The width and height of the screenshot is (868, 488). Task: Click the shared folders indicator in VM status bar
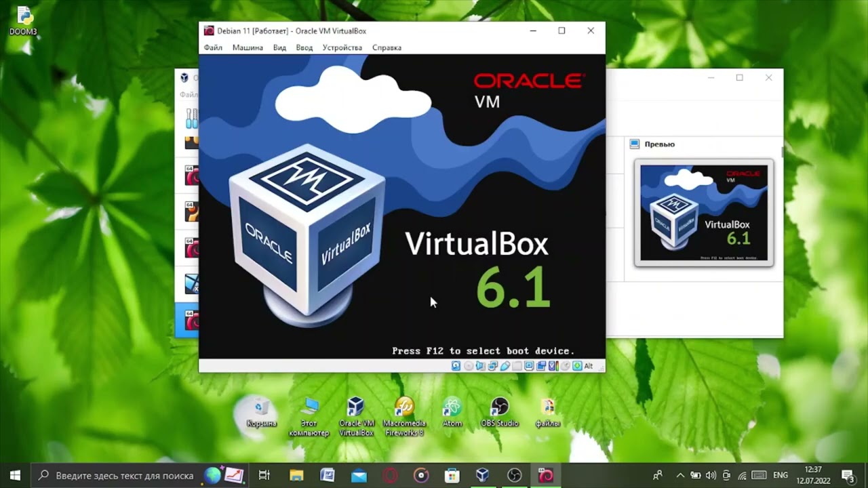(517, 366)
